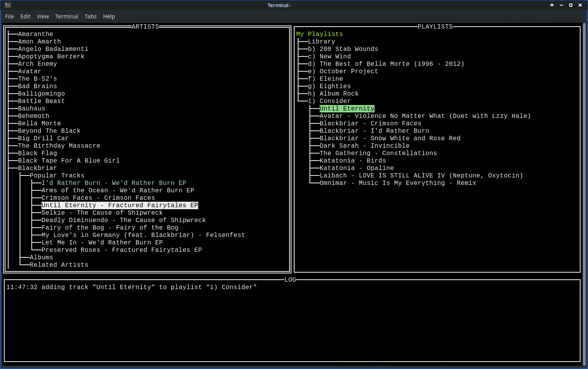Viewport: 588px width, 369px height.
Task: Select artist Apoptygma Berzerk
Action: coord(51,56)
